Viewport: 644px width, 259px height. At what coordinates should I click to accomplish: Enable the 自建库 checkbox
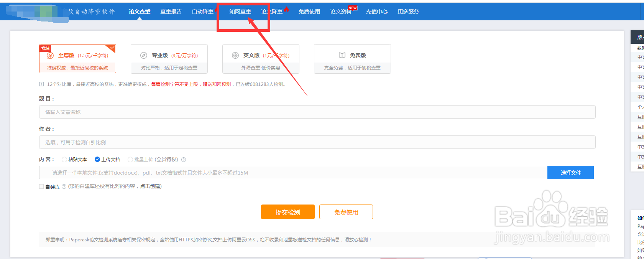coord(41,186)
